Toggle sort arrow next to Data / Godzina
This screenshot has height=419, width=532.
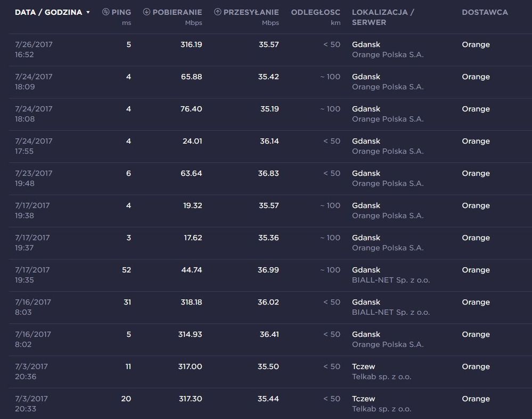coord(88,12)
